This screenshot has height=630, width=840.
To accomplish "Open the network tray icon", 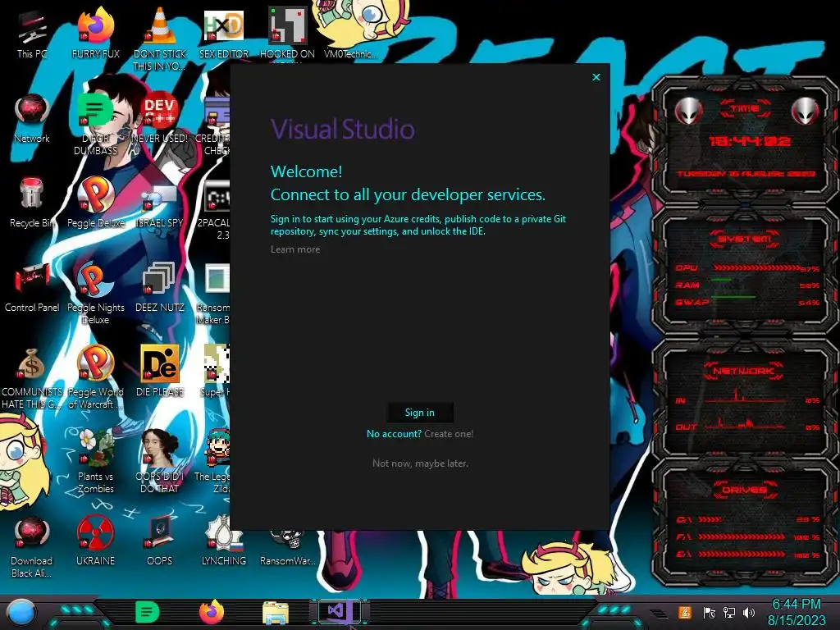I will tap(729, 612).
